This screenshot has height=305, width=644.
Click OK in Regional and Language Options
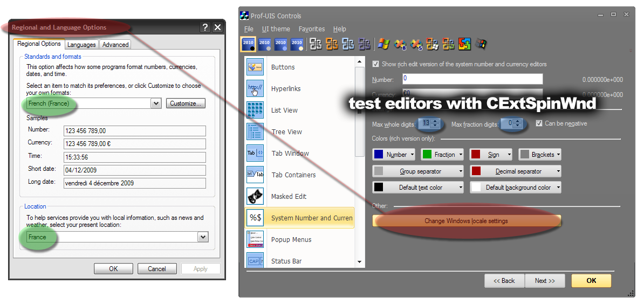[113, 269]
